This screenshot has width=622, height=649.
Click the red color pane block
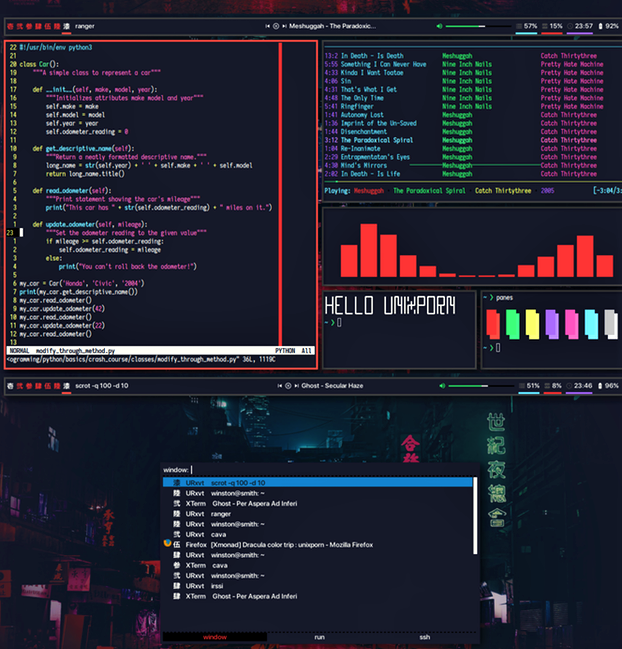(493, 324)
